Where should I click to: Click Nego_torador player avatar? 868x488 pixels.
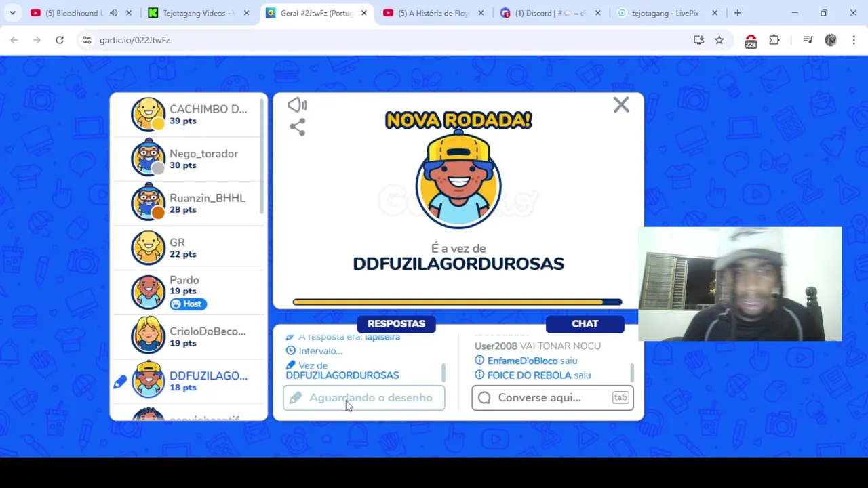[148, 158]
